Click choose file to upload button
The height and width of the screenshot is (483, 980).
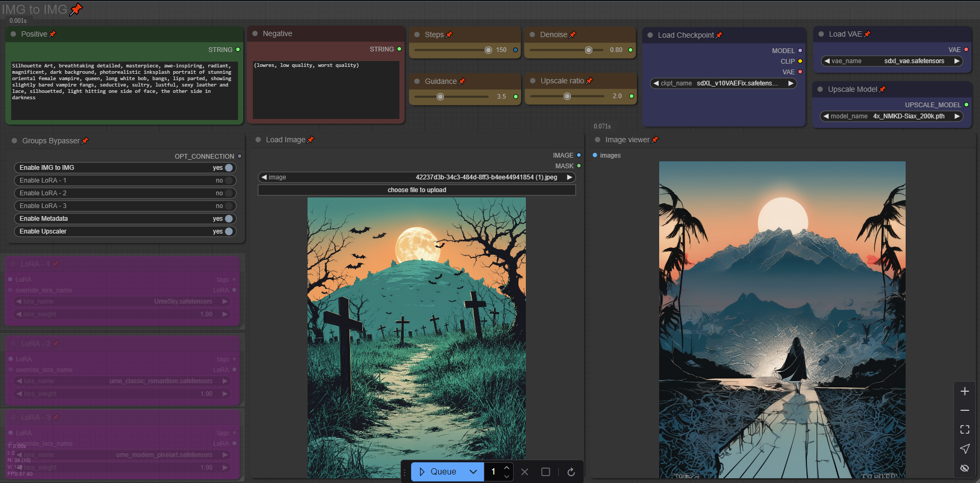[416, 190]
